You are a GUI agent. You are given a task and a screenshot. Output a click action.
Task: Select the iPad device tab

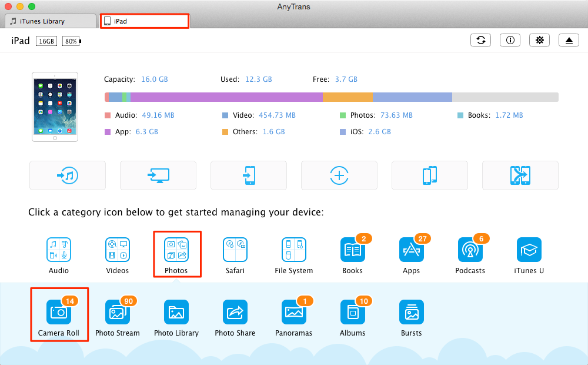point(145,21)
